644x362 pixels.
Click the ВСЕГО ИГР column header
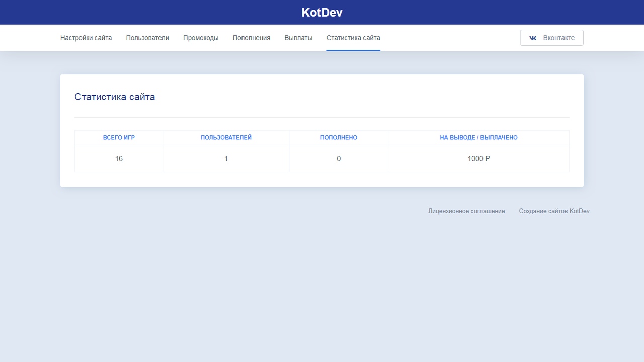[x=119, y=137]
